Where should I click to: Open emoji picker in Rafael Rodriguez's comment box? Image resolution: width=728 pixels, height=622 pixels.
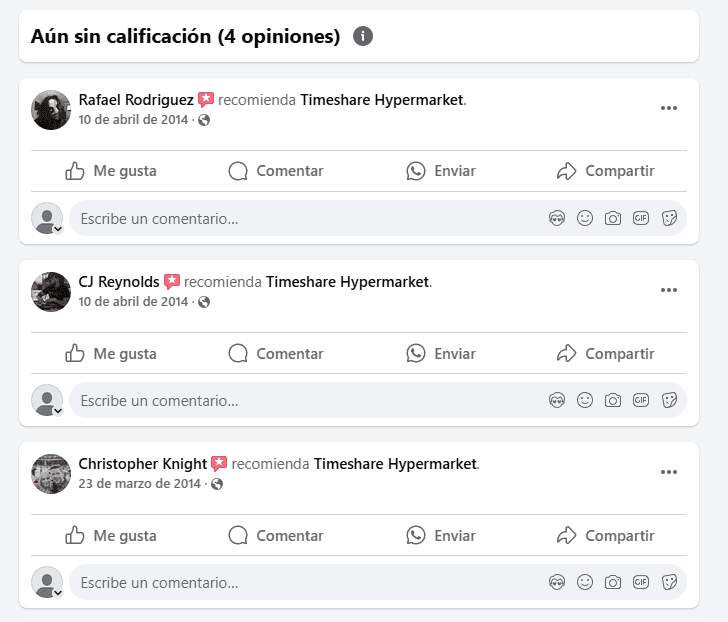[585, 218]
